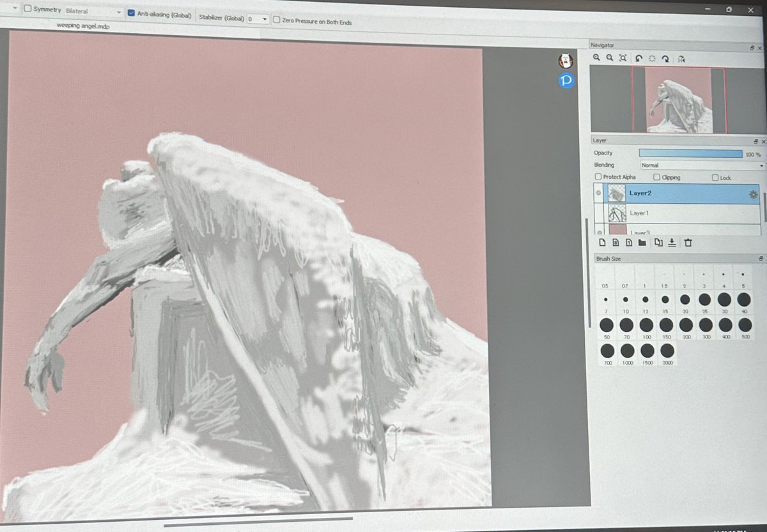Add a new 8-bit layer
The image size is (767, 532).
coord(615,242)
